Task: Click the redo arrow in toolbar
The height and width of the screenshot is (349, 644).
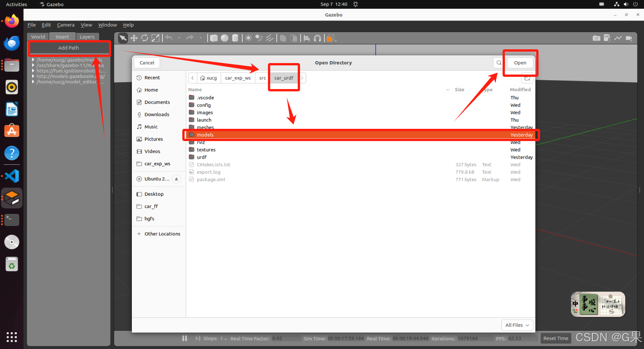Action: 190,38
